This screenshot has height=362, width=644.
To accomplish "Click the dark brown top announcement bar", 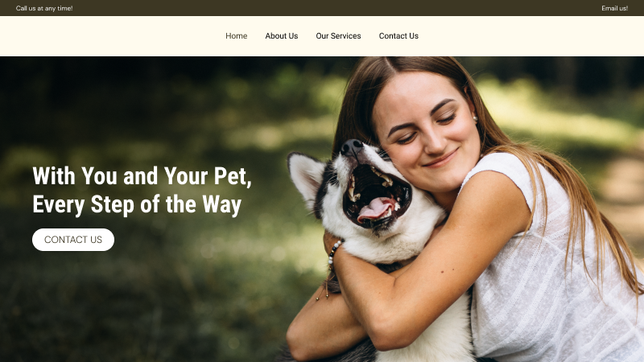I will (322, 8).
